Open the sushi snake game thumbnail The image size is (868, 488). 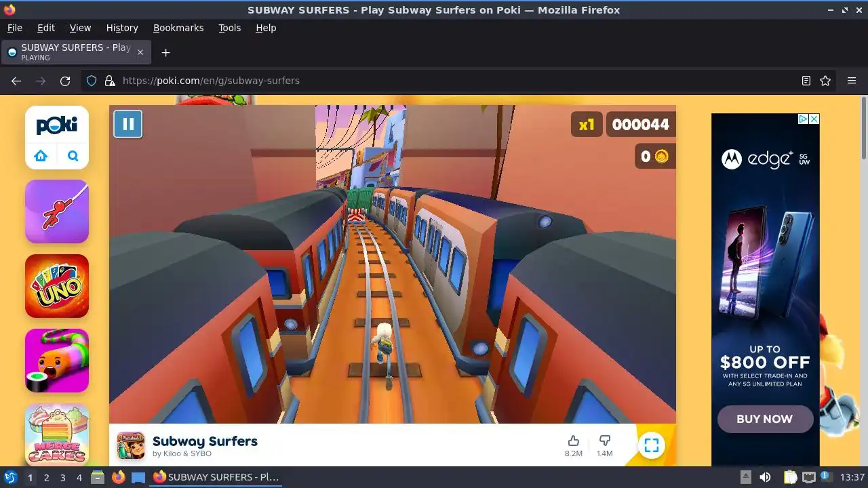(57, 361)
